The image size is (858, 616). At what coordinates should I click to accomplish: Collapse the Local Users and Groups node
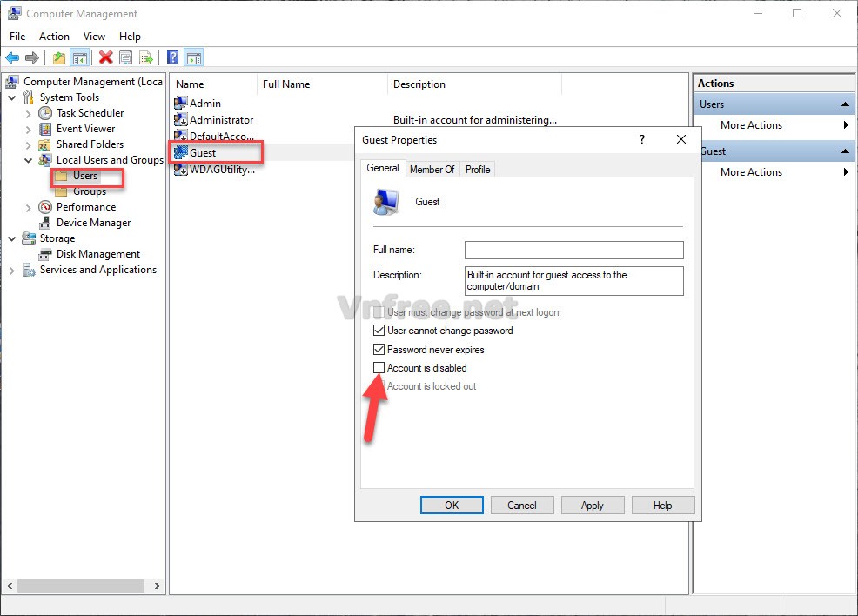(x=28, y=160)
